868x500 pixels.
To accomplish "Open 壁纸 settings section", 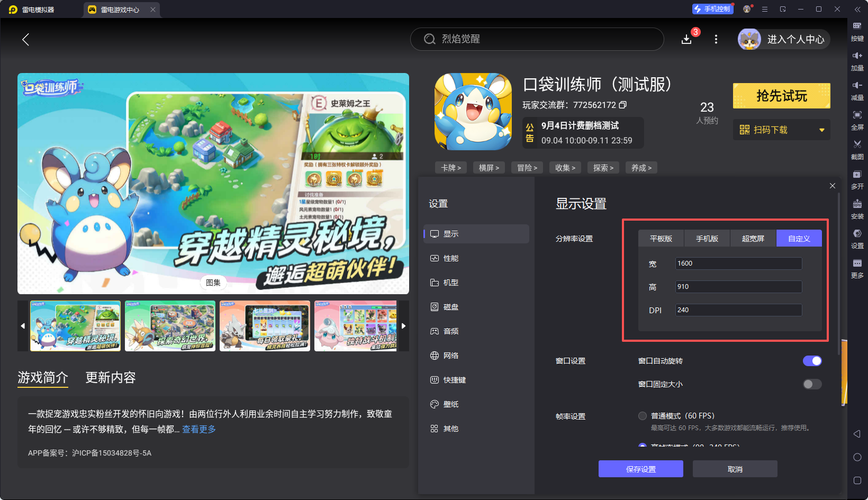I will pyautogui.click(x=476, y=404).
